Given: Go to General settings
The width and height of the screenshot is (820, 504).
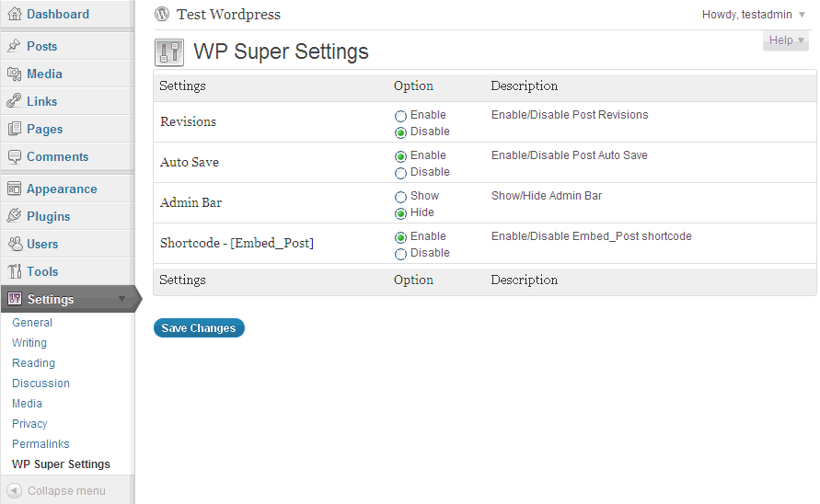Looking at the screenshot, I should pos(32,323).
